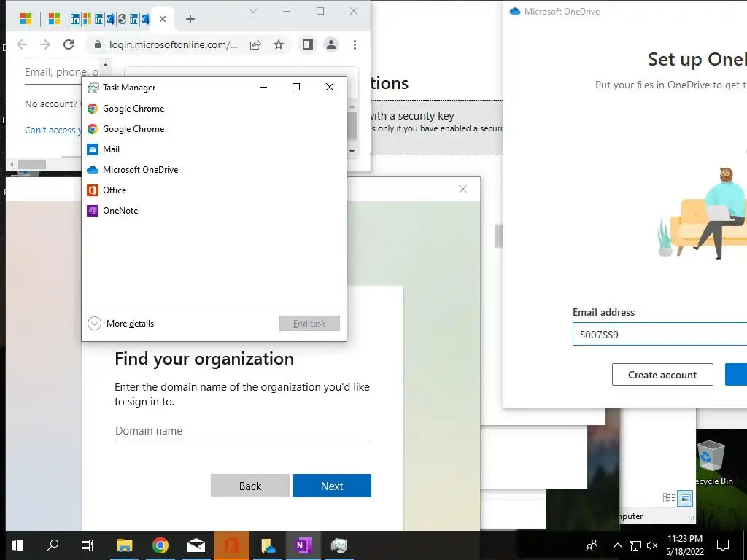Open Google Chrome from taskbar
Viewport: 747px width, 560px height.
click(160, 545)
